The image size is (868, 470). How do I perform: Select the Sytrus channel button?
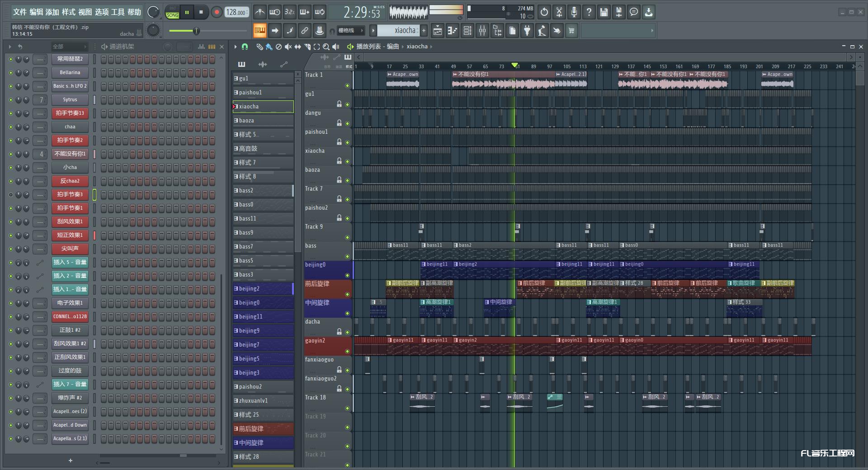point(70,99)
